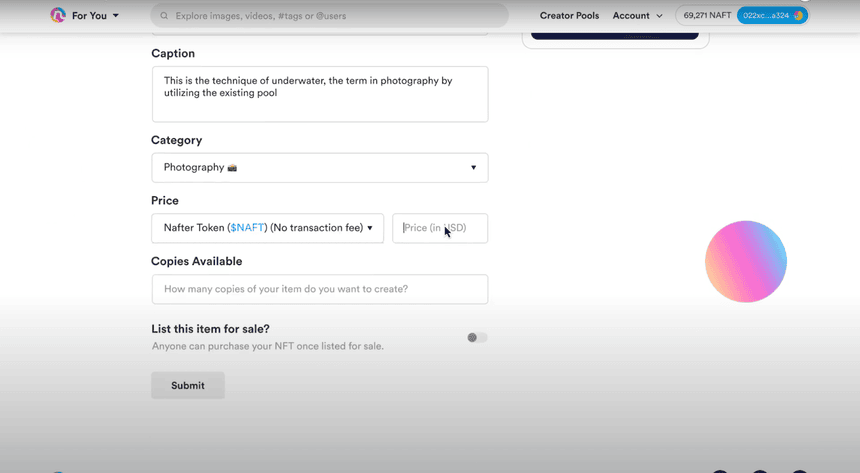Screen dimensions: 860x473
Task: Click the $NAFT token link
Action: 247,228
